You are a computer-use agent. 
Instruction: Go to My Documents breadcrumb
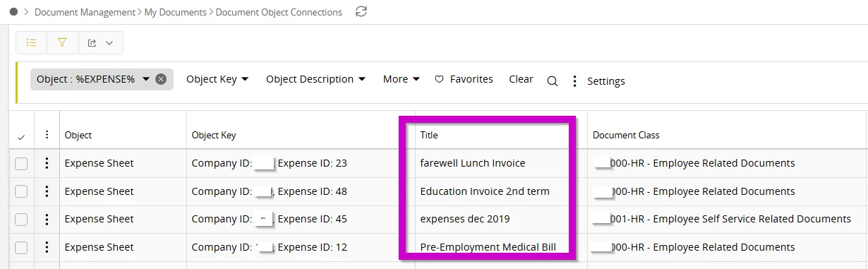176,12
